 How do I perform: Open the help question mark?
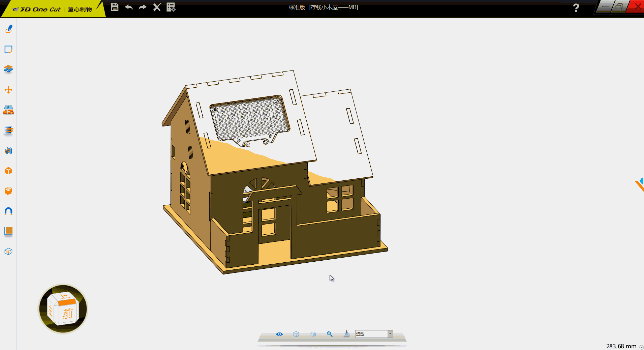point(576,8)
